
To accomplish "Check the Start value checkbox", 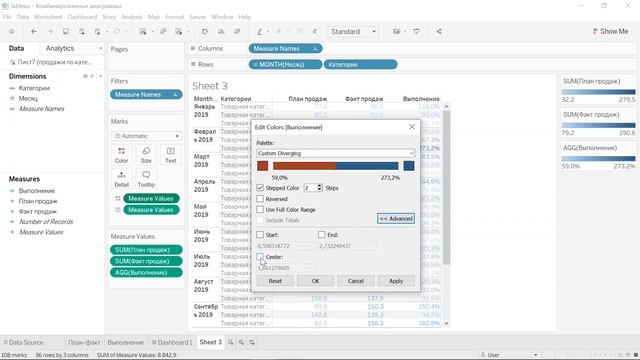I will pyautogui.click(x=260, y=235).
